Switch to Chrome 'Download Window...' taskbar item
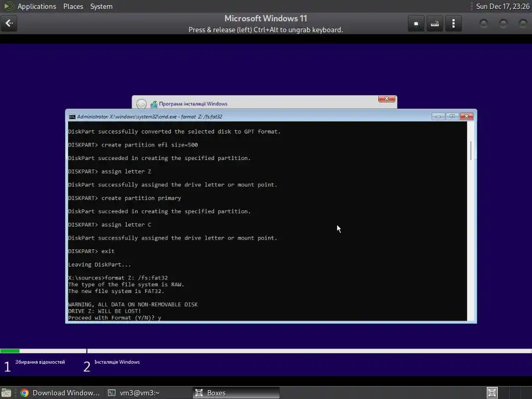Viewport: 532px width, 399px height. [60, 393]
